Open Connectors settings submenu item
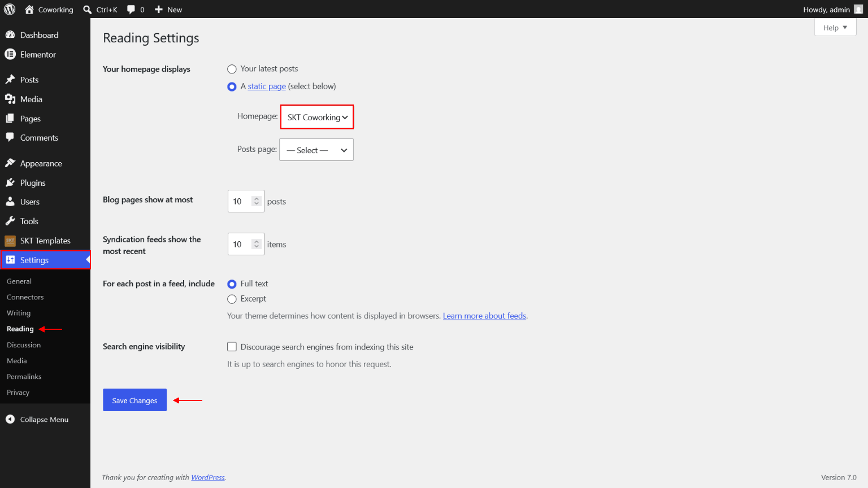This screenshot has width=868, height=488. [x=25, y=297]
